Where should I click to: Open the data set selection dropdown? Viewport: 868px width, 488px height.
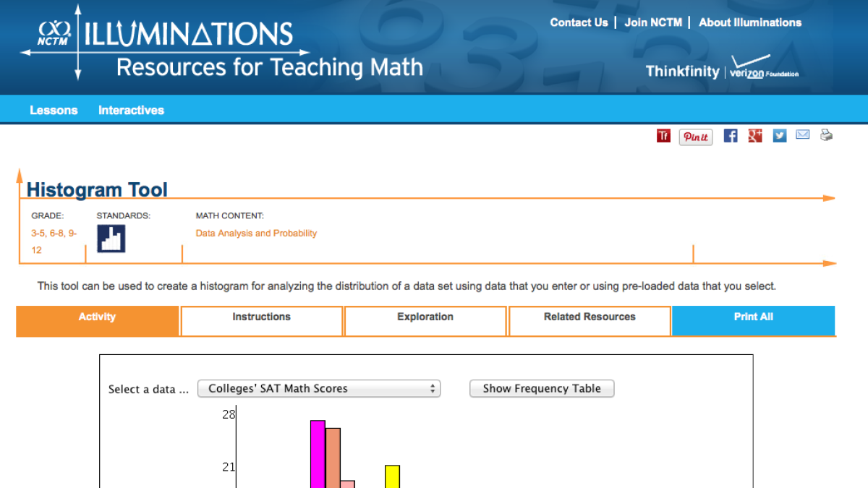pyautogui.click(x=318, y=388)
